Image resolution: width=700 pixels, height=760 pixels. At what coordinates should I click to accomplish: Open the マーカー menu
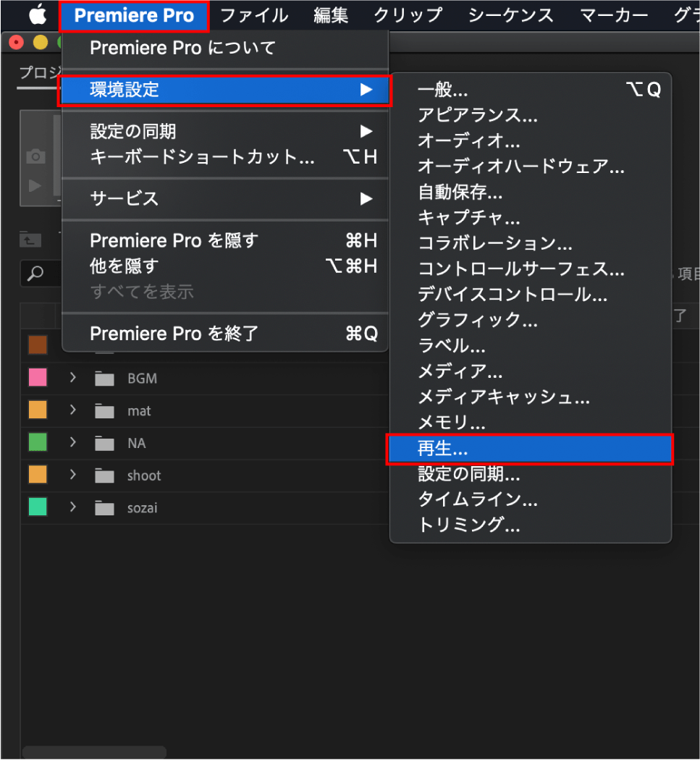coord(614,15)
